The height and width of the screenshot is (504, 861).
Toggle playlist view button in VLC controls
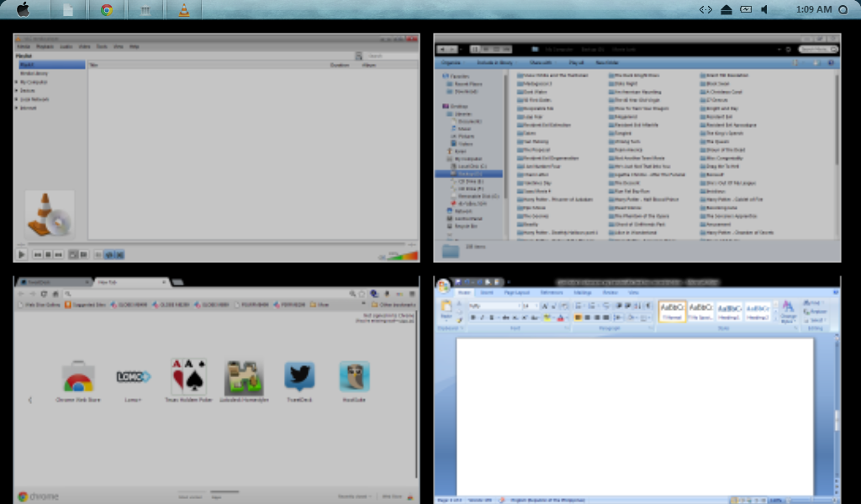click(x=98, y=255)
